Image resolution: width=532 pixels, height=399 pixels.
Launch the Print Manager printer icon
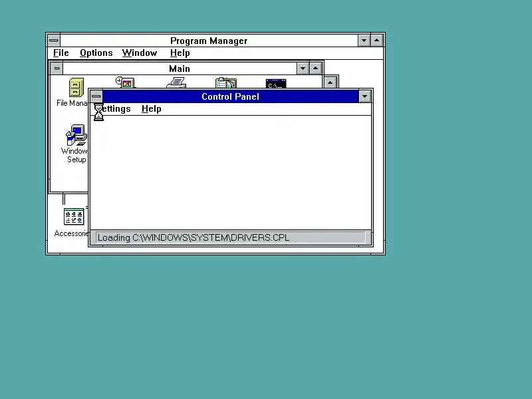tap(176, 82)
